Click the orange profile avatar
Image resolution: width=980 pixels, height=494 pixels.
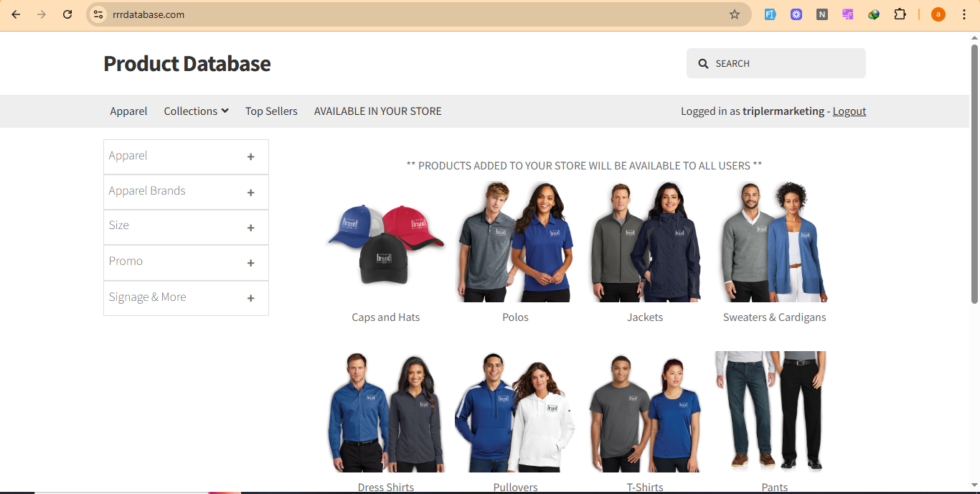point(938,14)
